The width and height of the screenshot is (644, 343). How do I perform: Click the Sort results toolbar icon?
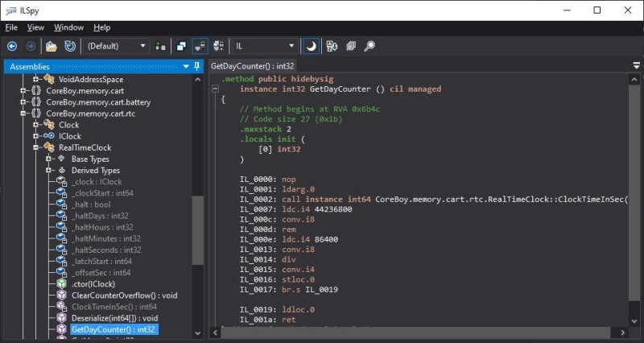click(332, 46)
